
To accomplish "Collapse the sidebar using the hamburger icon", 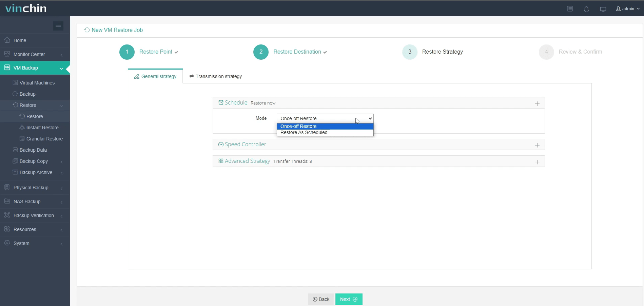I will coord(58,26).
